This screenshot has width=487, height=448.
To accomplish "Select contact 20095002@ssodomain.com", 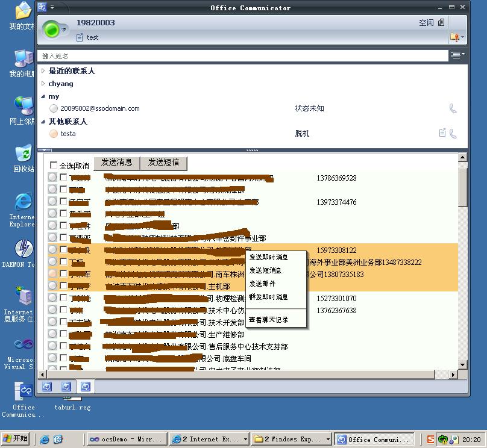I will (x=99, y=108).
